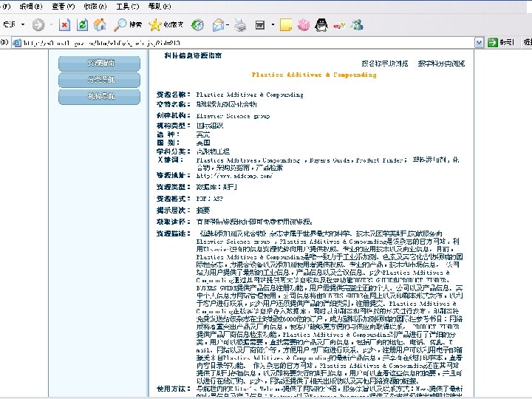This screenshot has width=532, height=399.
Task: Click the first sidebar button 资源指南
Action: (99, 64)
